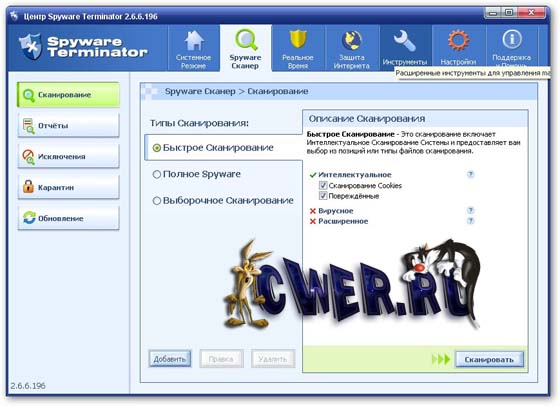Open the Системное Резюме house icon tab

pyautogui.click(x=194, y=41)
